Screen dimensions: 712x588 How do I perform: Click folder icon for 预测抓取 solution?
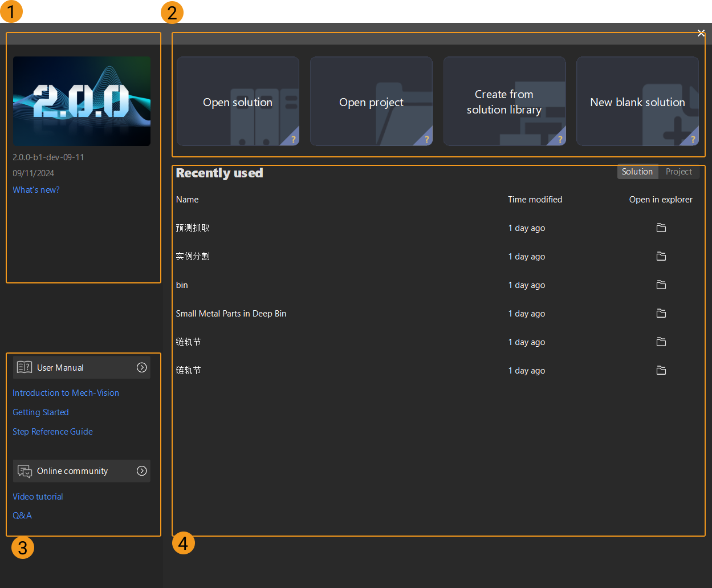point(661,228)
